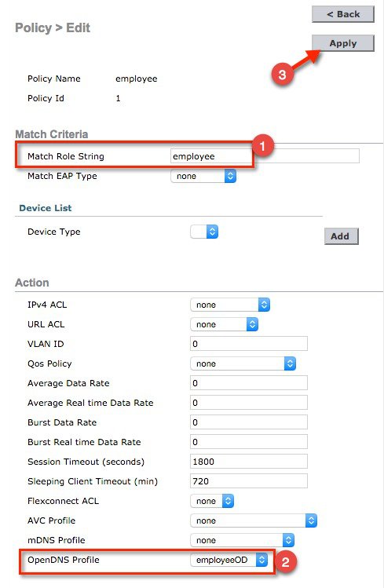The height and width of the screenshot is (588, 384).
Task: Go back using the Back button
Action: 342,14
